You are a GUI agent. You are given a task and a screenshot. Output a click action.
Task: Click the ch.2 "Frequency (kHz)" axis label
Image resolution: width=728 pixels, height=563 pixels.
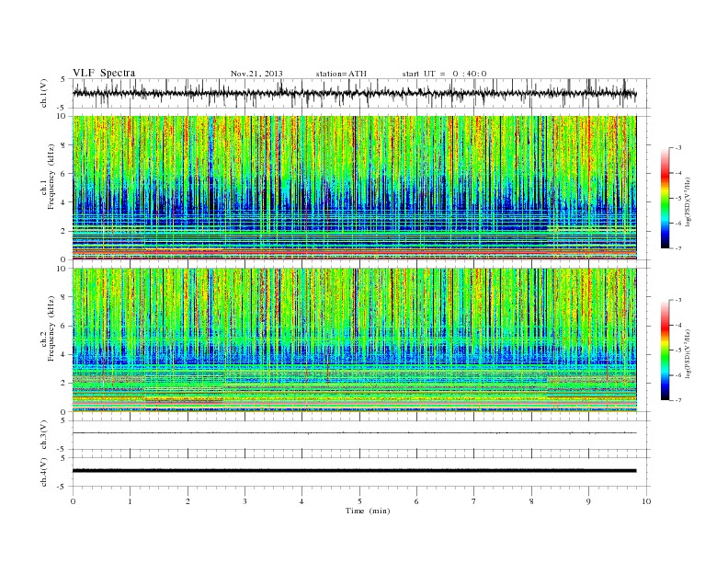[x=51, y=328]
